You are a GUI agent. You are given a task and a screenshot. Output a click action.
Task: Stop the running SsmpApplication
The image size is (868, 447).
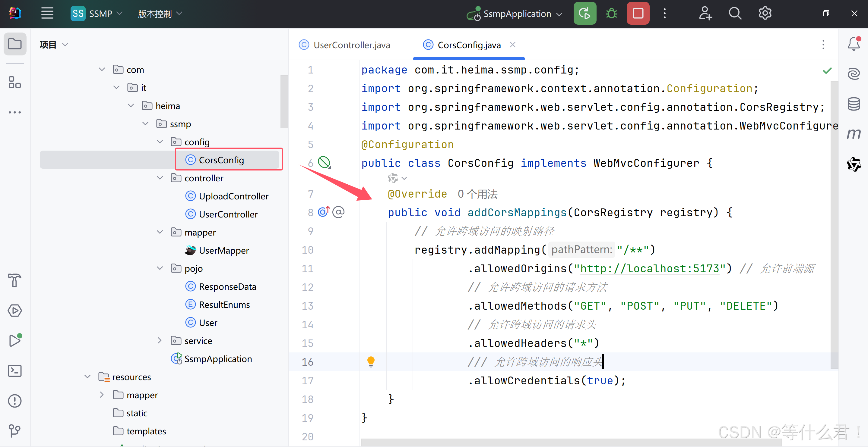tap(638, 14)
